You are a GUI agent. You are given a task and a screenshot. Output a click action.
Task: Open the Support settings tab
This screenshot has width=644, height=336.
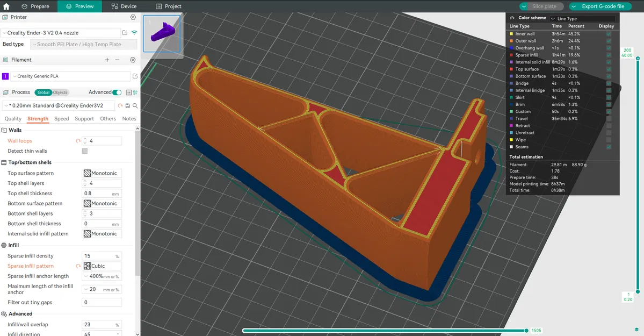click(x=84, y=119)
